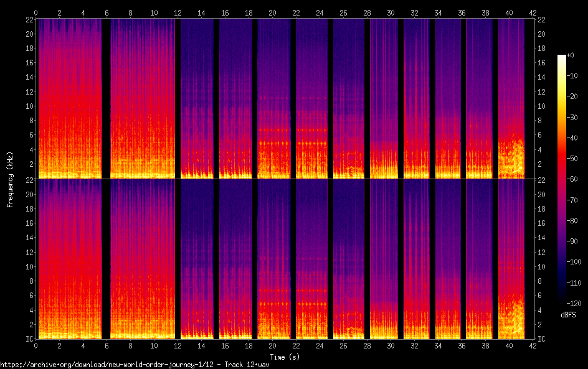Click the black gap near 6 s in top channel
The width and height of the screenshot is (588, 369).
pos(106,98)
